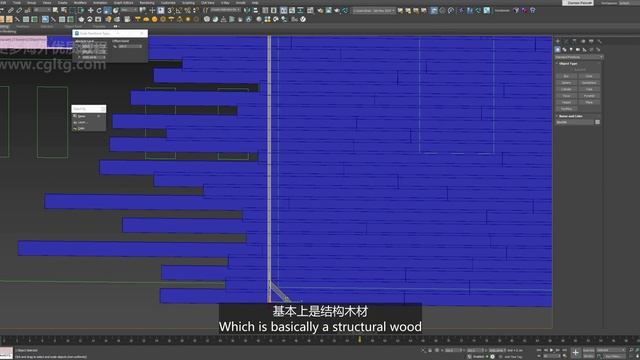Click the time slider marker on timeline
Image resolution: width=640 pixels, height=360 pixels.
coord(360,340)
